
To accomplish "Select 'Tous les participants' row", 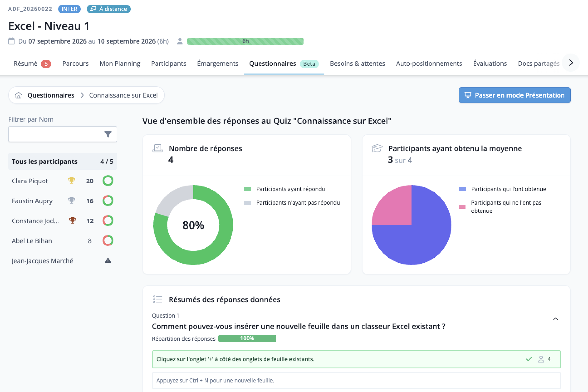I will pyautogui.click(x=63, y=162).
